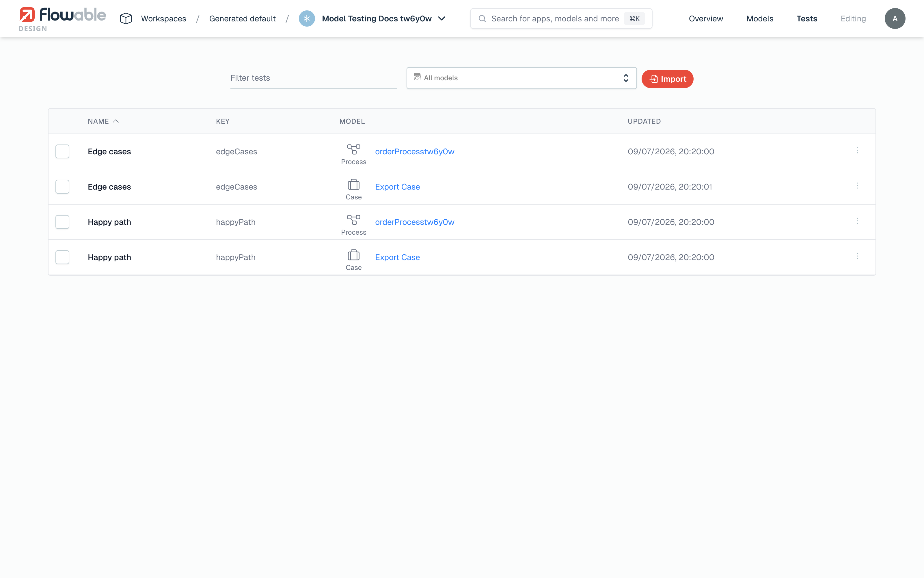Click the search magnifier icon

pyautogui.click(x=482, y=18)
